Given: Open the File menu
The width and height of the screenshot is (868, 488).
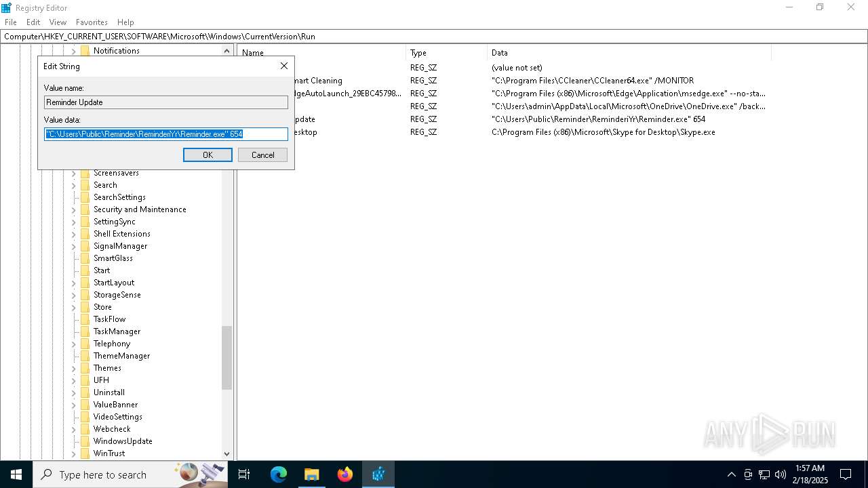Looking at the screenshot, I should [11, 22].
